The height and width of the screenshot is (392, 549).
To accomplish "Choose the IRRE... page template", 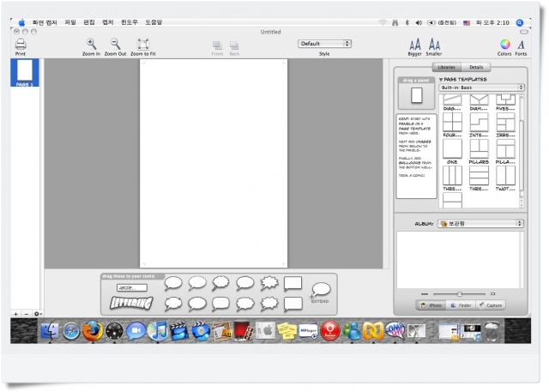I will click(505, 123).
